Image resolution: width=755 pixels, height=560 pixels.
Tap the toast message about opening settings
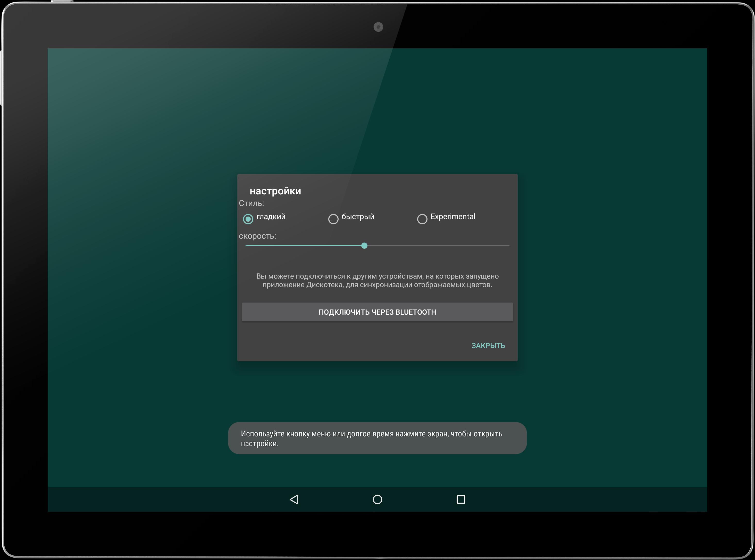(377, 438)
